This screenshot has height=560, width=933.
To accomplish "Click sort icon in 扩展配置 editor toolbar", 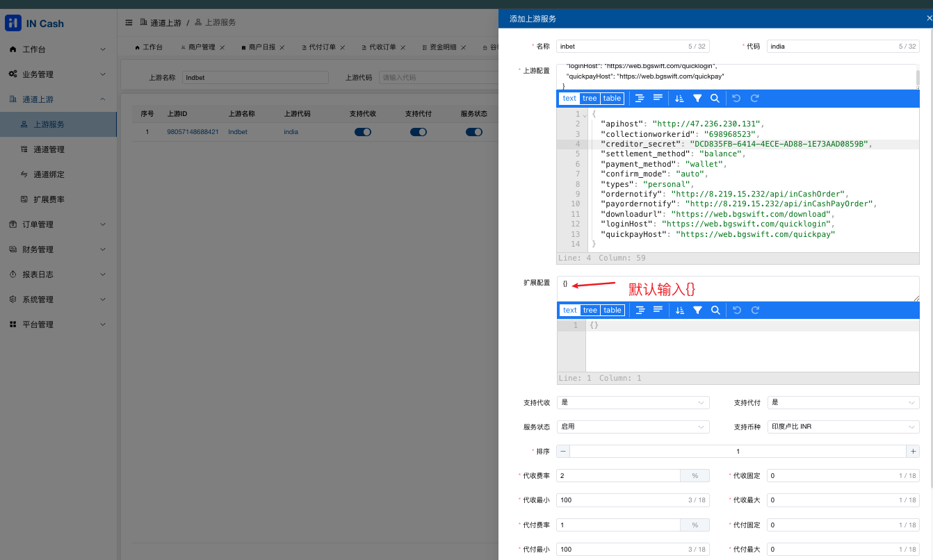I will click(679, 311).
